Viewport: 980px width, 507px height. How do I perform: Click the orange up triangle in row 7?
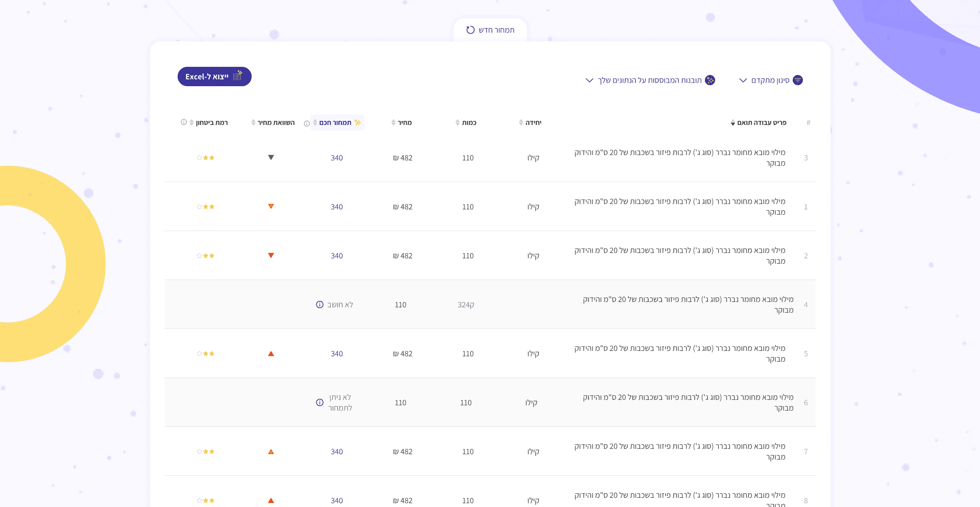tap(271, 451)
